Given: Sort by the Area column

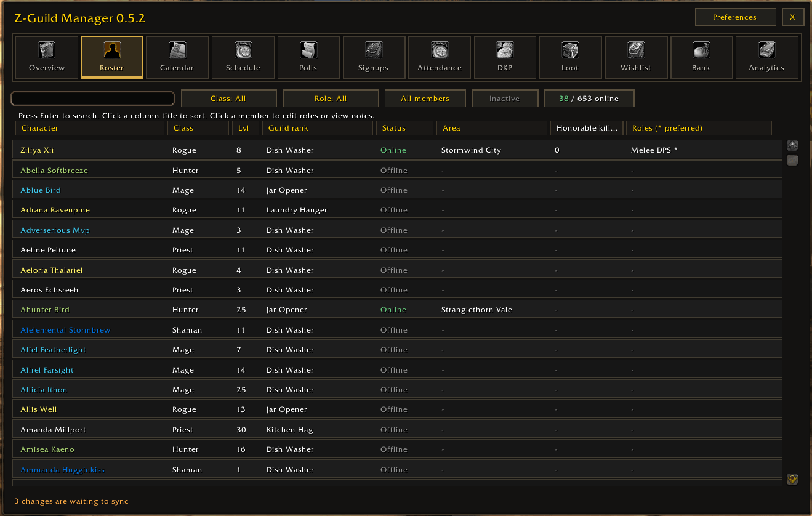Looking at the screenshot, I should pos(492,128).
